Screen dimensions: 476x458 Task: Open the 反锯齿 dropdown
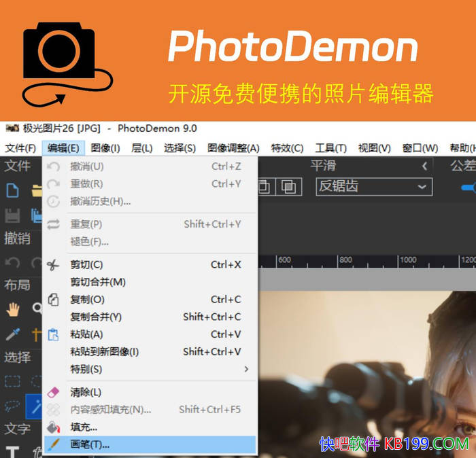pyautogui.click(x=374, y=187)
